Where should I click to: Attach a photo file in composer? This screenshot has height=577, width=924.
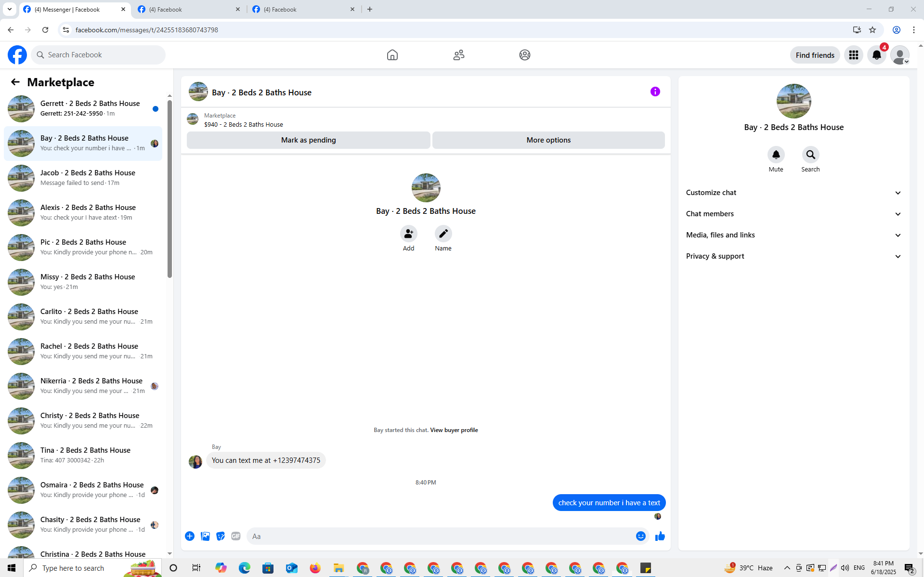point(205,536)
